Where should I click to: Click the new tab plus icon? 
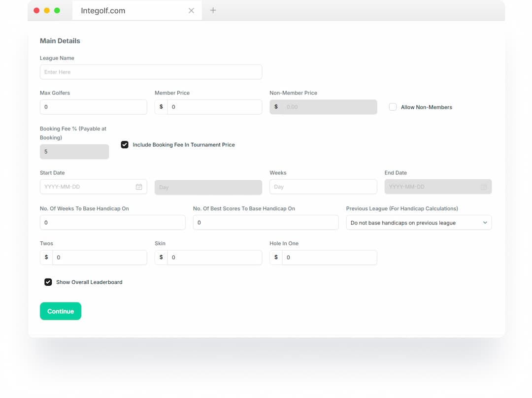tap(213, 10)
